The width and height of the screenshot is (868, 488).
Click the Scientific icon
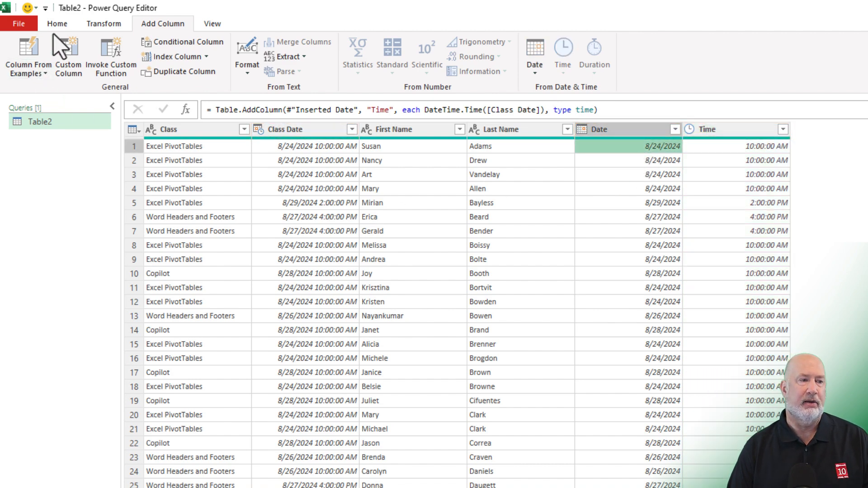tap(425, 54)
